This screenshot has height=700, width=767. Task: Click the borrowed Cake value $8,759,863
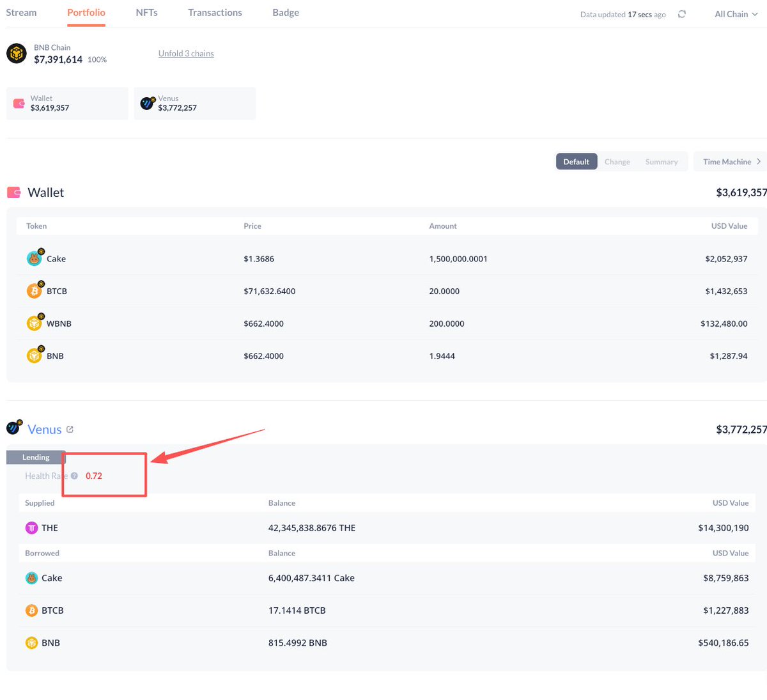(x=726, y=578)
